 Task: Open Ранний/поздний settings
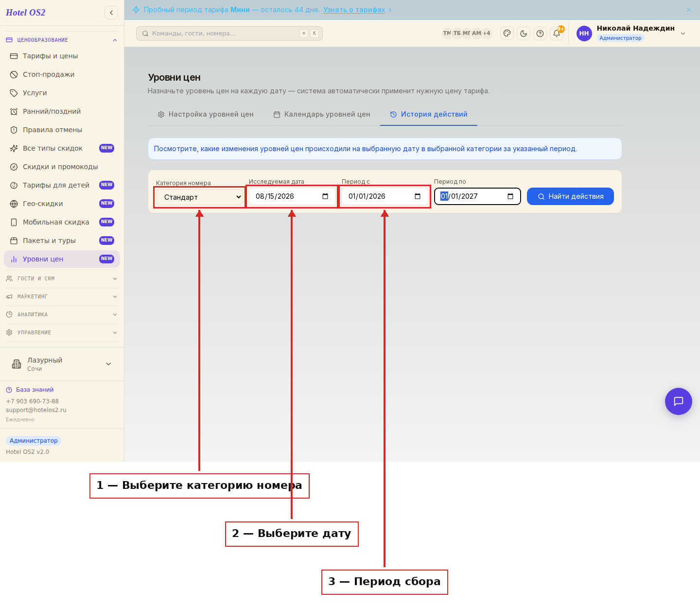[62, 111]
